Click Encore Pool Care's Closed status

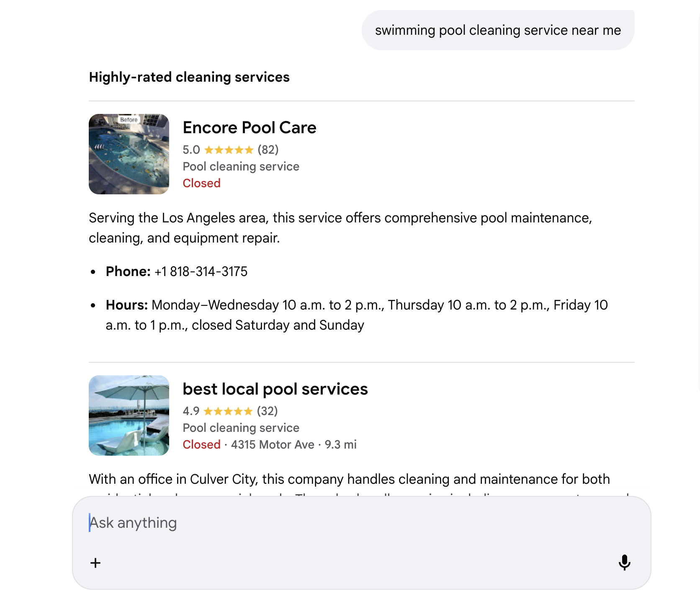[x=201, y=183]
